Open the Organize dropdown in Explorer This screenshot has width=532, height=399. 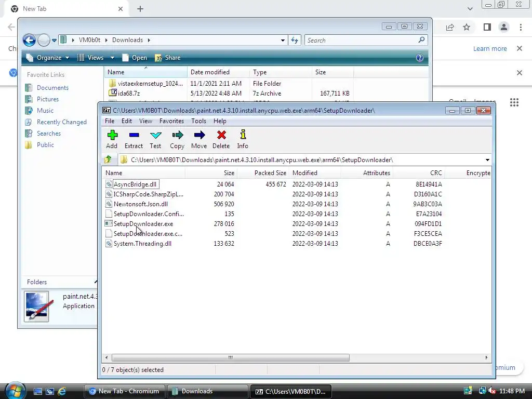(48, 58)
